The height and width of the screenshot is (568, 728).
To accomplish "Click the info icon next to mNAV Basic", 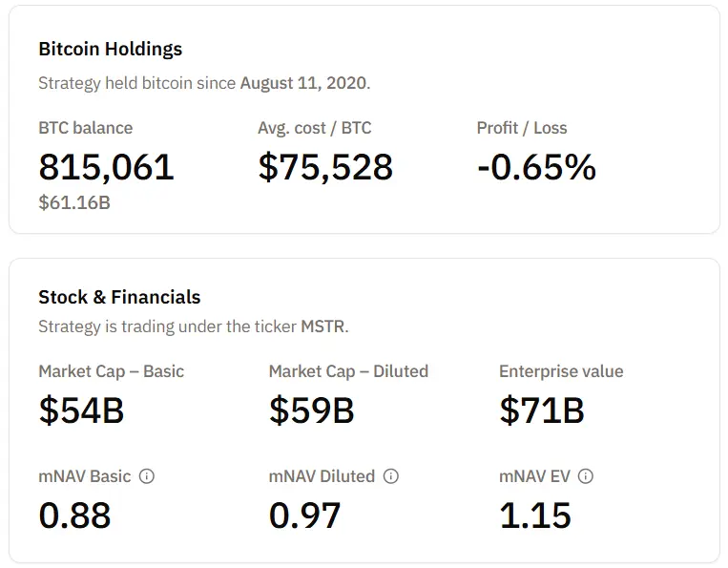I will click(x=147, y=476).
